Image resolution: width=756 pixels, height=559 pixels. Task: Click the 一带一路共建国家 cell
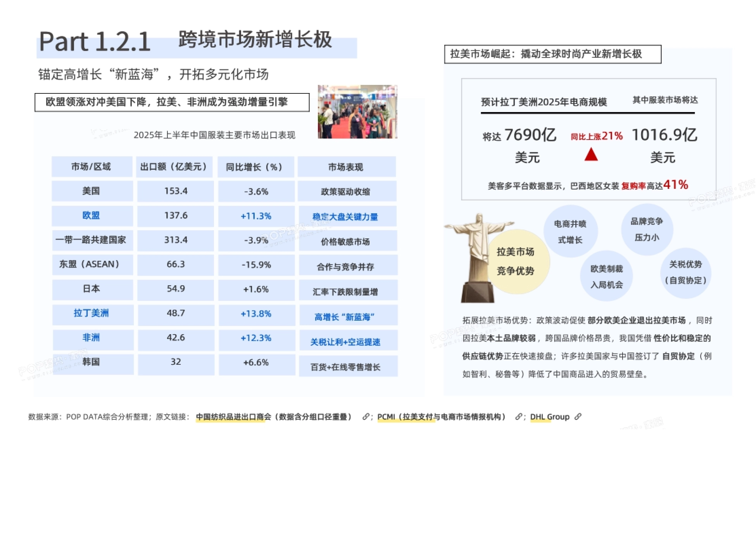pyautogui.click(x=93, y=240)
